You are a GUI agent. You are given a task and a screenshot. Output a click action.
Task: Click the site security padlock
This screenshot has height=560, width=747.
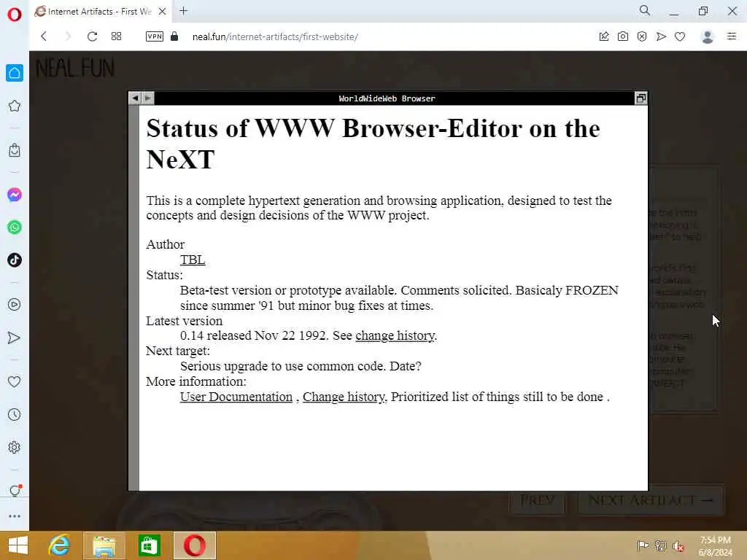pyautogui.click(x=174, y=36)
